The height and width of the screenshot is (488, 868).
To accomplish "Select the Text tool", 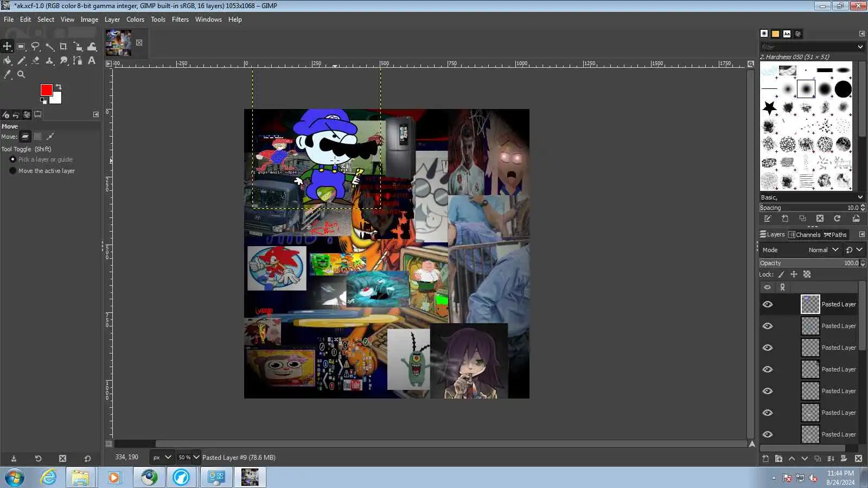I will pos(92,61).
